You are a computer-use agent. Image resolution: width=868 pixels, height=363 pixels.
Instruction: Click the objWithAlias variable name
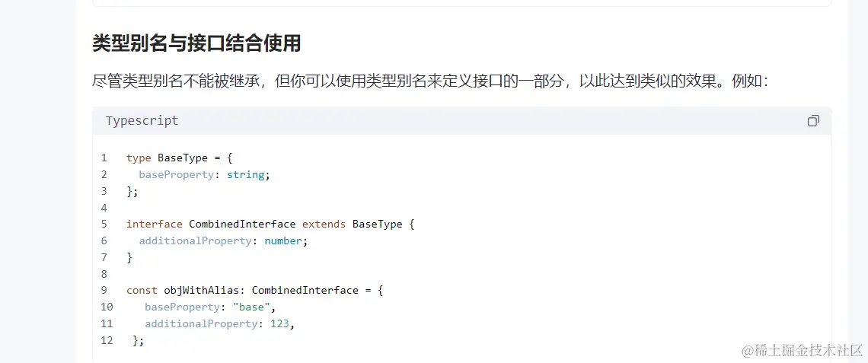201,290
